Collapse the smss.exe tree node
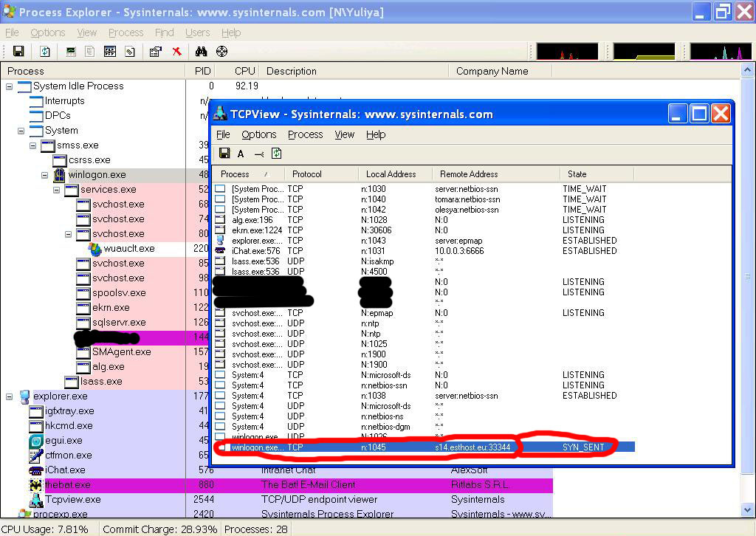Image resolution: width=756 pixels, height=536 pixels. (x=32, y=145)
